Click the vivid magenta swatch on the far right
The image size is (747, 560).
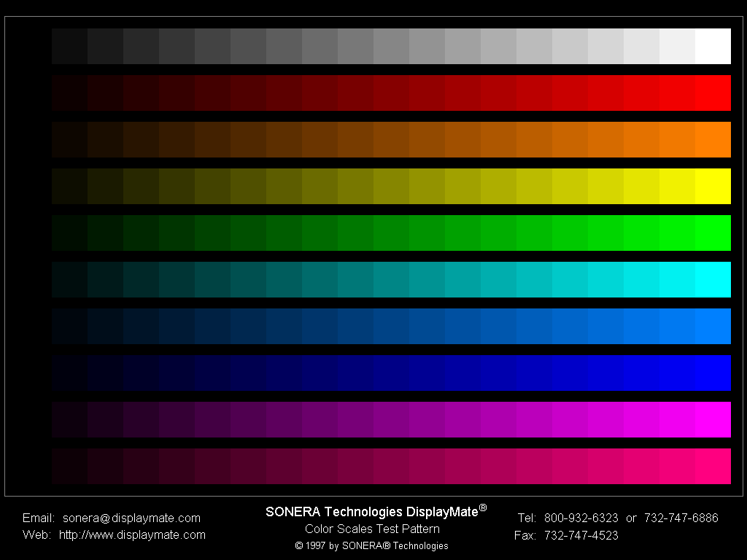[713, 419]
